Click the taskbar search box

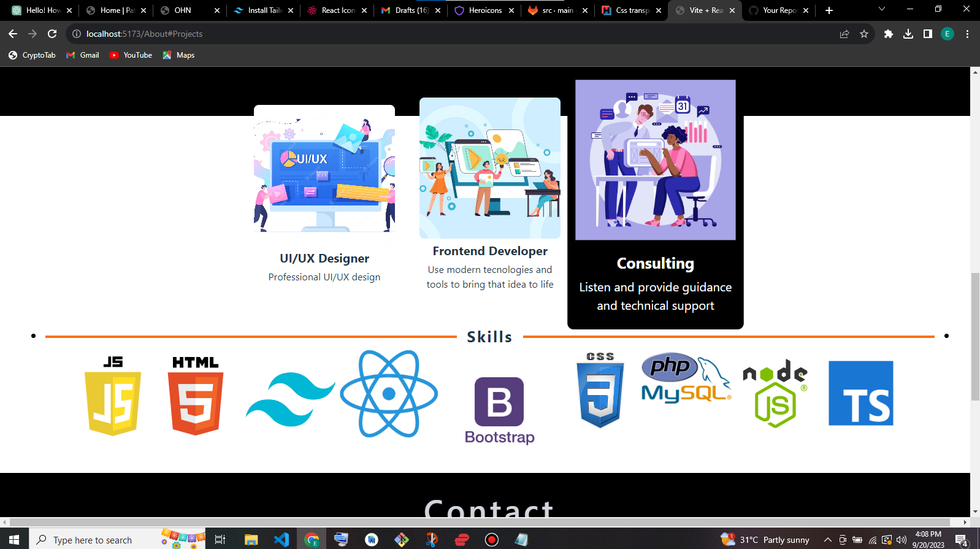117,540
